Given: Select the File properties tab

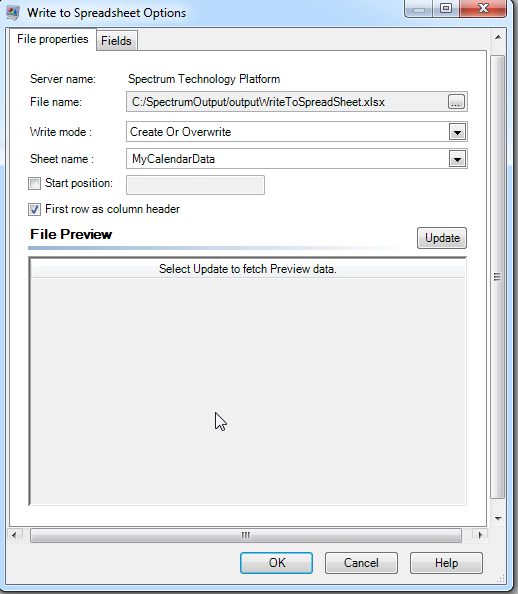Looking at the screenshot, I should tap(53, 39).
